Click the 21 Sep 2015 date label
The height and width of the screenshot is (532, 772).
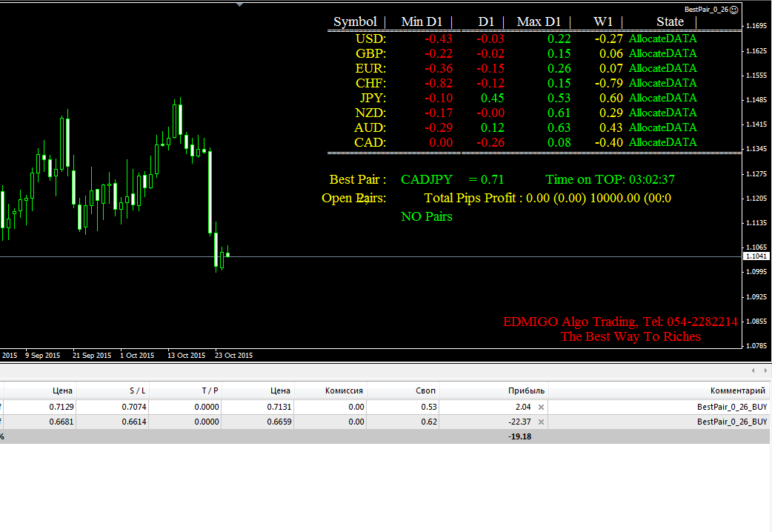92,355
